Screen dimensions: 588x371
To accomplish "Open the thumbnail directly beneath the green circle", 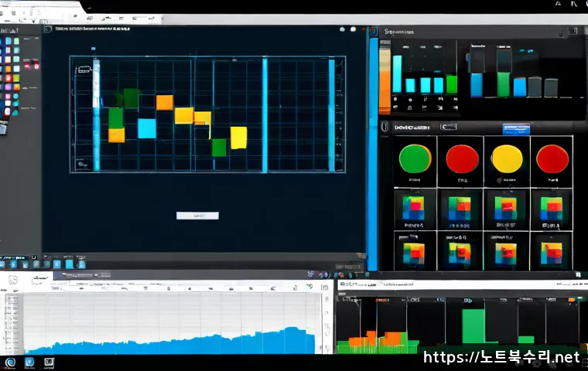I will (x=414, y=209).
